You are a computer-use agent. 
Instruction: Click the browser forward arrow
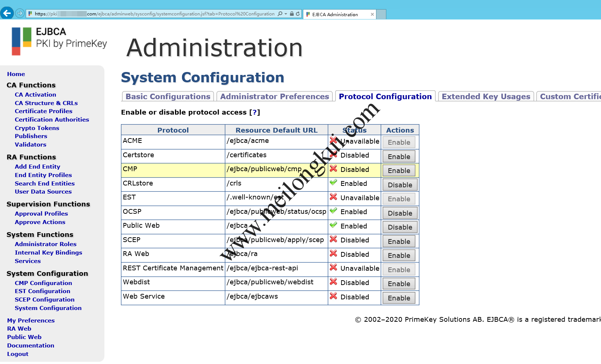point(20,14)
